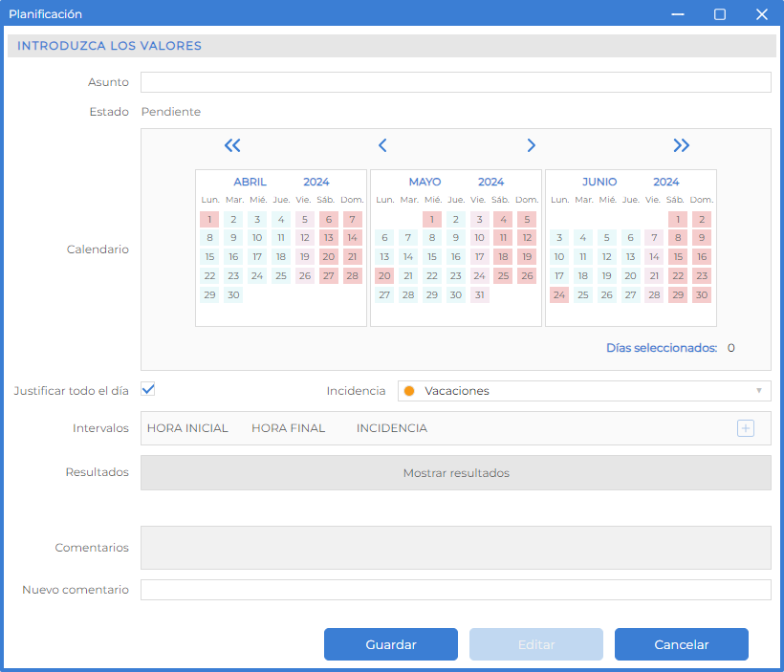Image resolution: width=784 pixels, height=672 pixels.
Task: Click the Comentarios text area
Action: (455, 548)
